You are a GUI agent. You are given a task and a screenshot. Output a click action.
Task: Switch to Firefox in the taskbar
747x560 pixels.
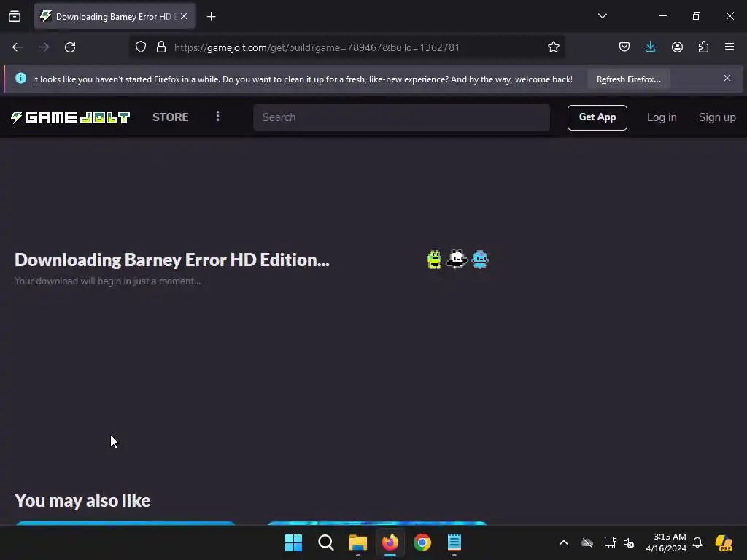click(x=390, y=542)
